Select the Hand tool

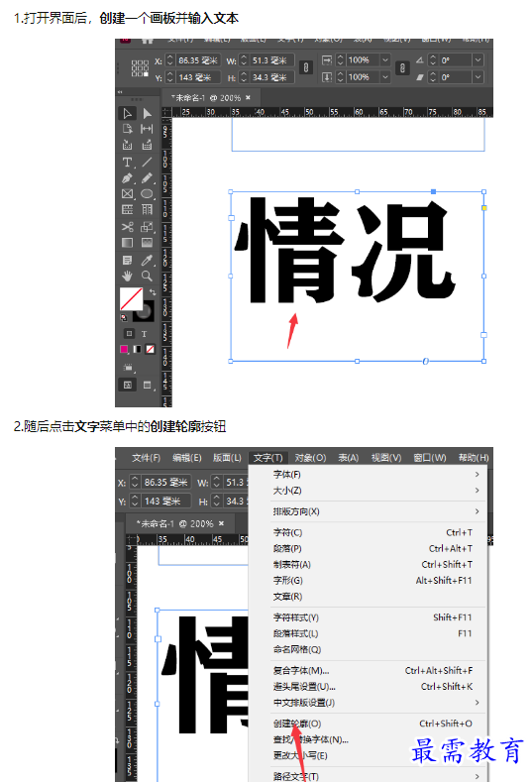127,276
